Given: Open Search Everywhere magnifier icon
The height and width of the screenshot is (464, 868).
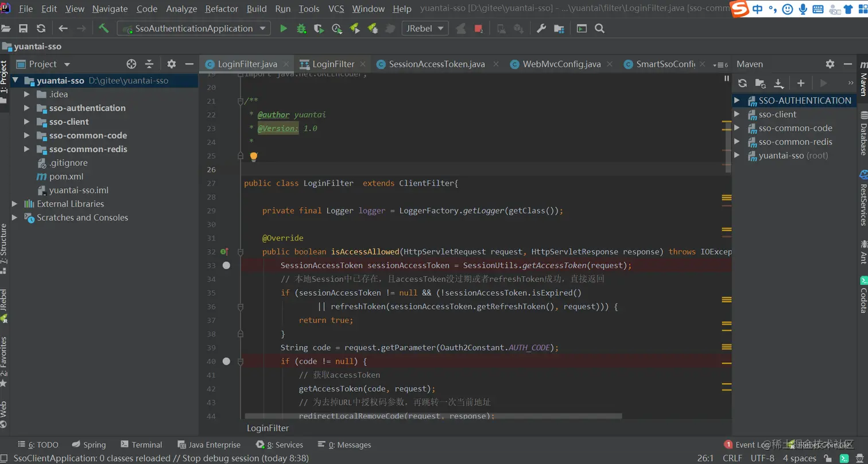Looking at the screenshot, I should [x=600, y=28].
